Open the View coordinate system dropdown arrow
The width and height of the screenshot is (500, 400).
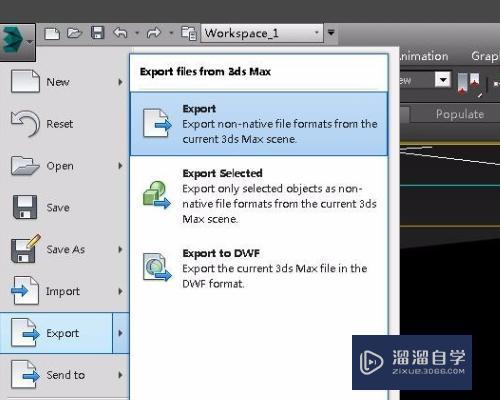coord(443,80)
